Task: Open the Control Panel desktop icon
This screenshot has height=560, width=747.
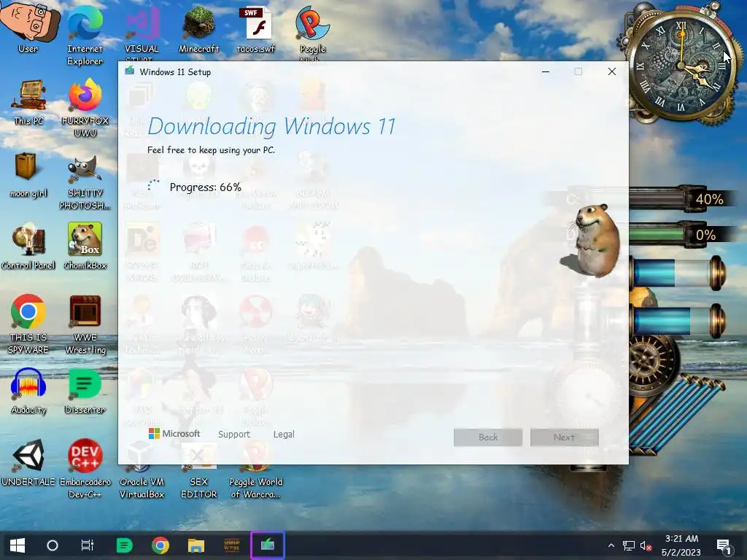Action: click(x=28, y=246)
